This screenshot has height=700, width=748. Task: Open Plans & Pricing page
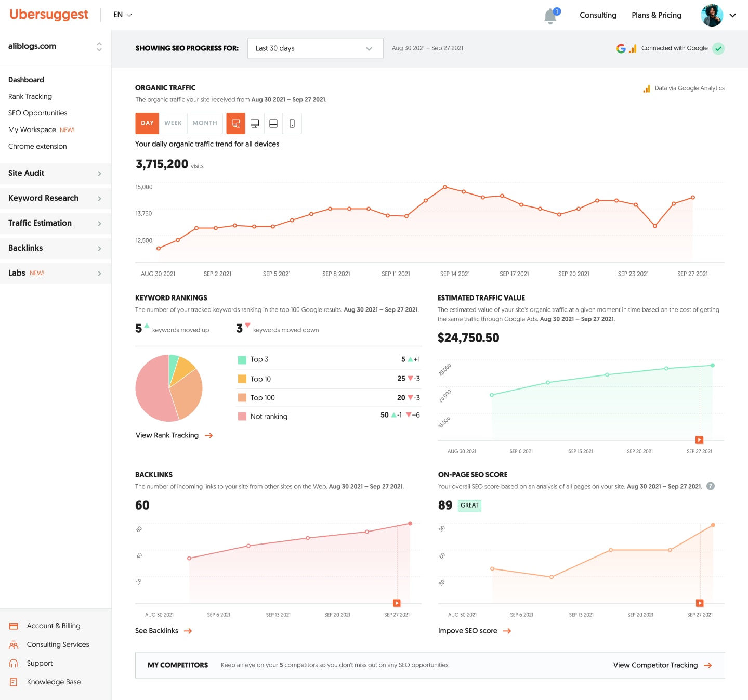click(657, 16)
